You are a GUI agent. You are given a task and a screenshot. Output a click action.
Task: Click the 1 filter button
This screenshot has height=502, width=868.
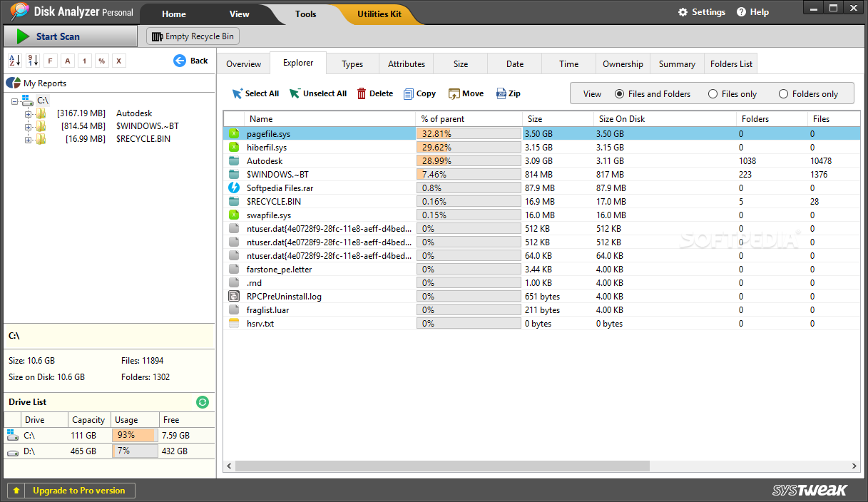tap(84, 61)
